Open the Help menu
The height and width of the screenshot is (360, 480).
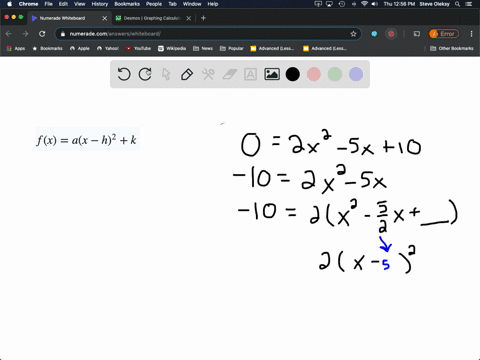(x=213, y=4)
